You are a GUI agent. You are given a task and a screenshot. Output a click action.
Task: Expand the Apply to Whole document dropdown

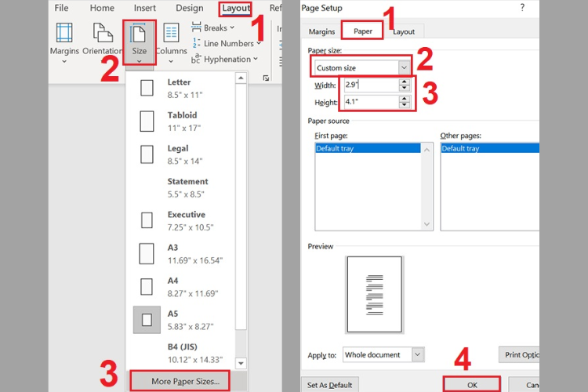(417, 354)
